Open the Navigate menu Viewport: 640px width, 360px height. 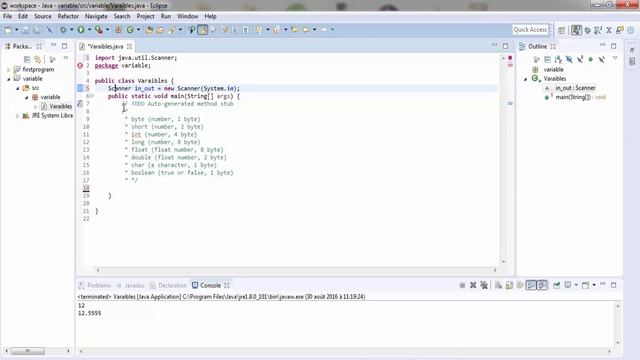point(96,16)
